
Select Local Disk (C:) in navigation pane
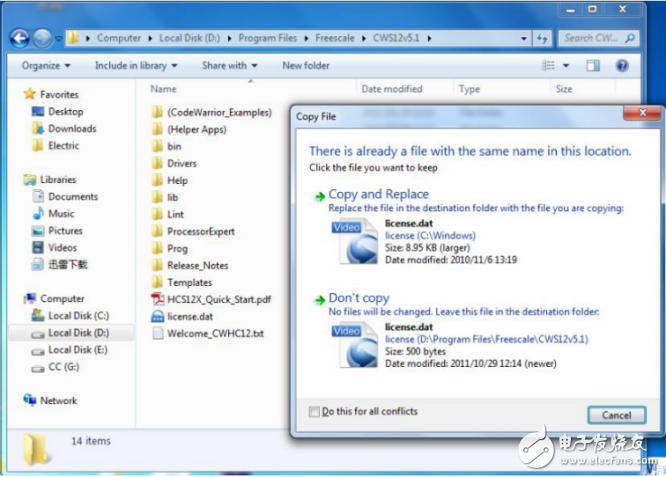click(x=77, y=316)
